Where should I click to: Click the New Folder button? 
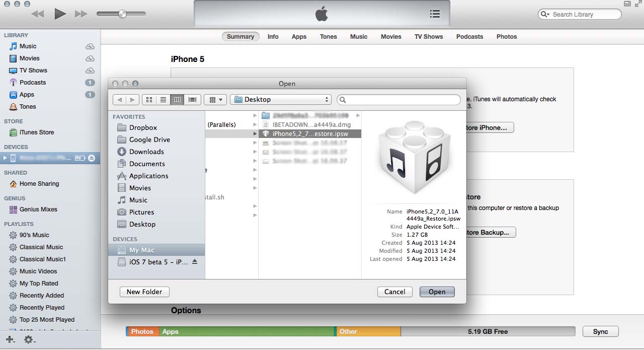point(144,292)
